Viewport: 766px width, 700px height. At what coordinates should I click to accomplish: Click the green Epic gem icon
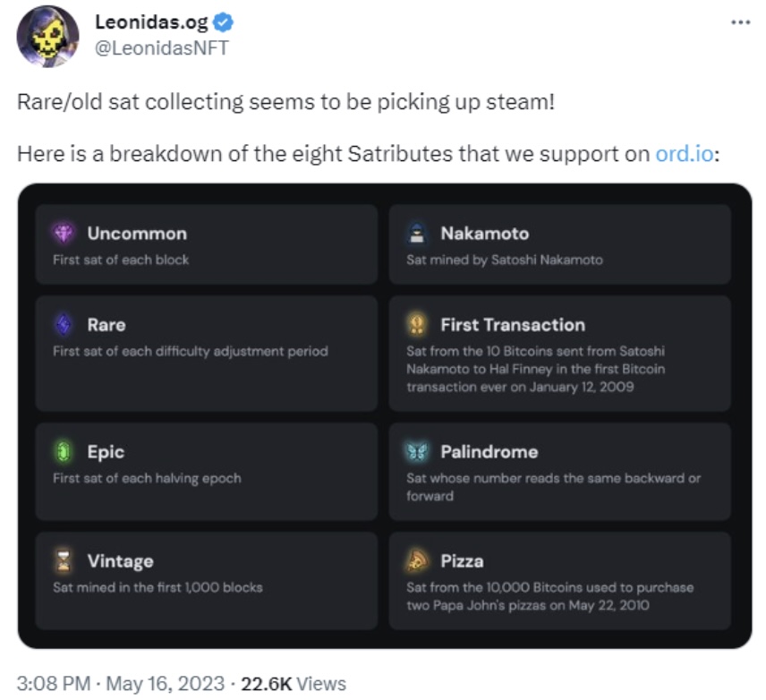pos(64,452)
